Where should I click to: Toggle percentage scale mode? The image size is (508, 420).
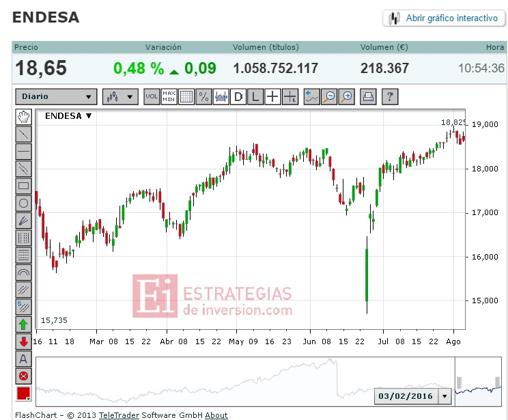point(203,96)
